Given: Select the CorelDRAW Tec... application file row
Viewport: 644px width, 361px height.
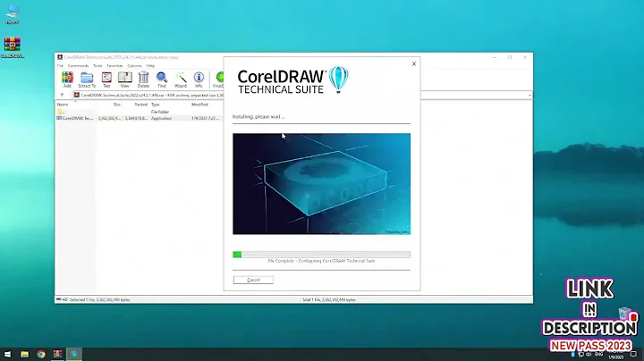Looking at the screenshot, I should [x=140, y=118].
